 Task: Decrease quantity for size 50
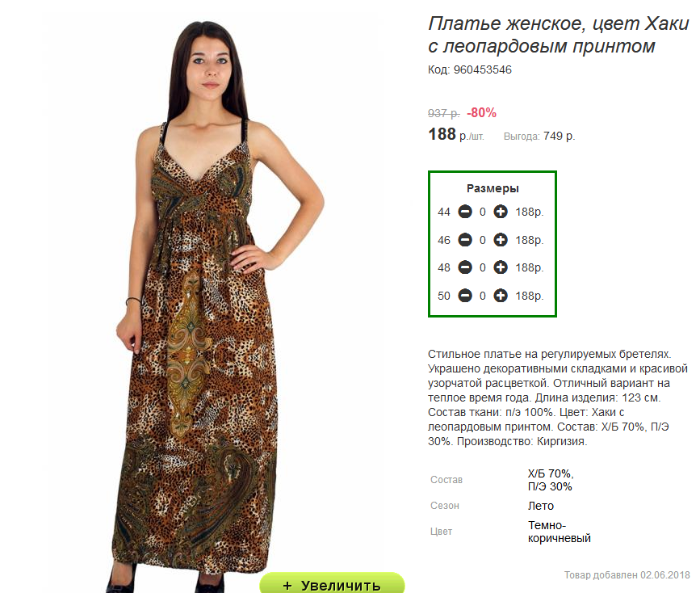pos(465,296)
